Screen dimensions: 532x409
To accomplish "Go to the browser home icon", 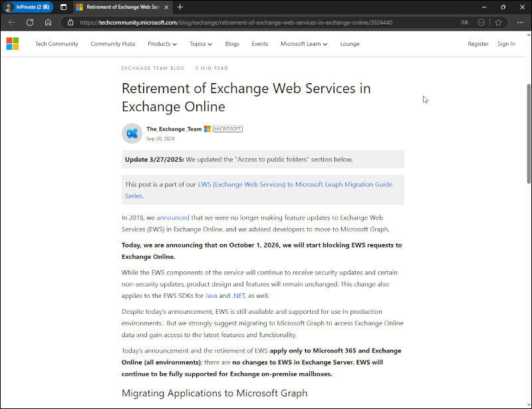I will (48, 23).
